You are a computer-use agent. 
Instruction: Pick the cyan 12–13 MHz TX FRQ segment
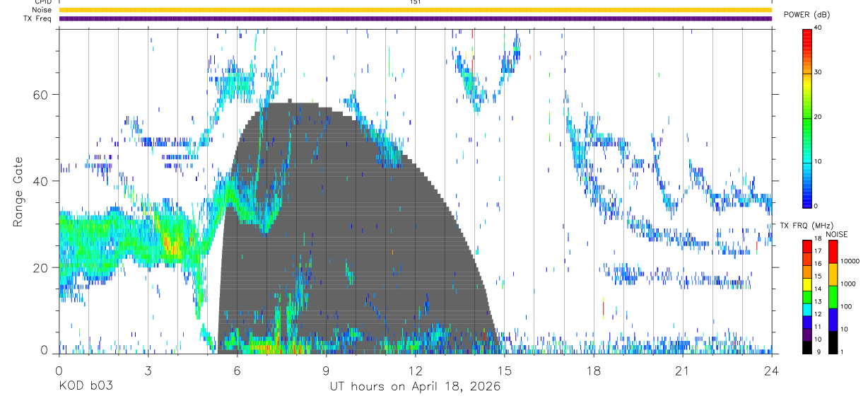point(807,310)
